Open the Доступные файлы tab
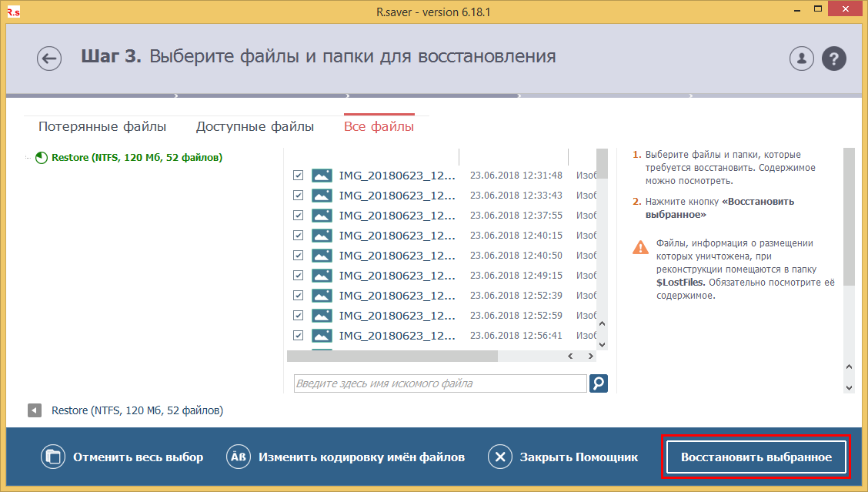The image size is (868, 492). pos(255,126)
